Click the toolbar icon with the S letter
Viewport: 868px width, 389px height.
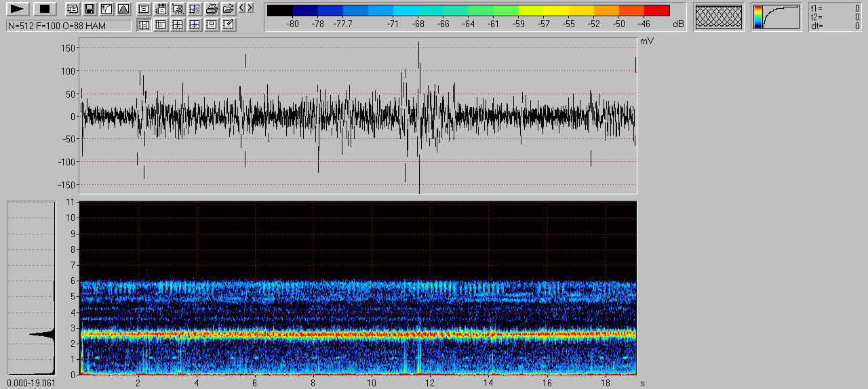pos(195,9)
